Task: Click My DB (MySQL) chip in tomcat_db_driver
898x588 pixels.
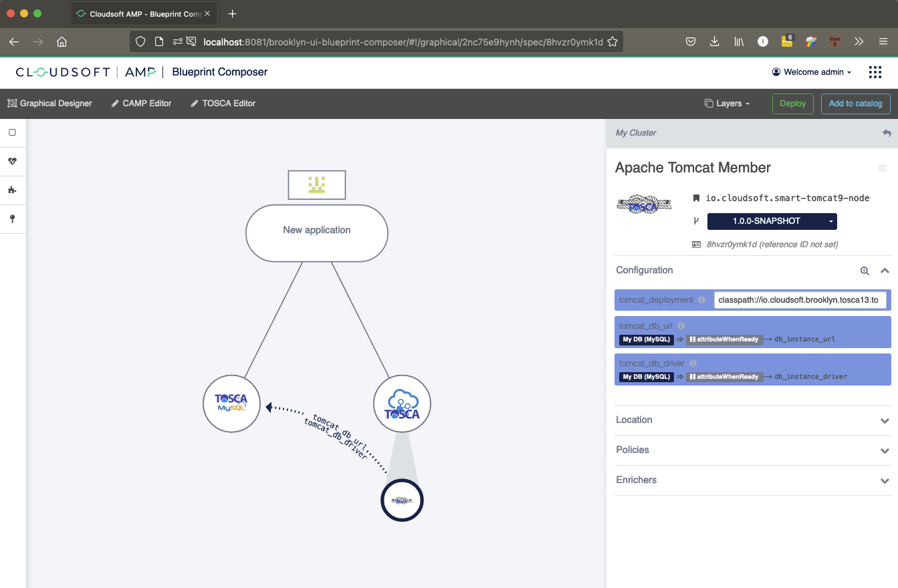Action: pos(647,377)
